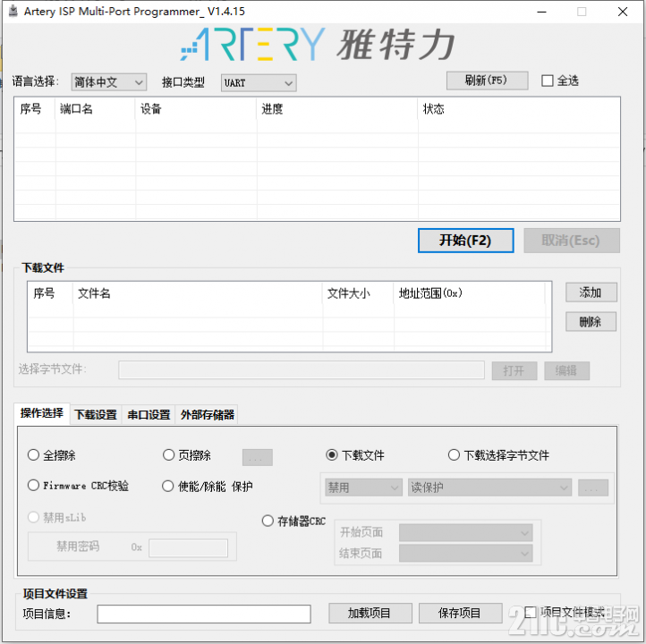Close the Artery ISP window
Screen dimensions: 646x644
pyautogui.click(x=623, y=12)
